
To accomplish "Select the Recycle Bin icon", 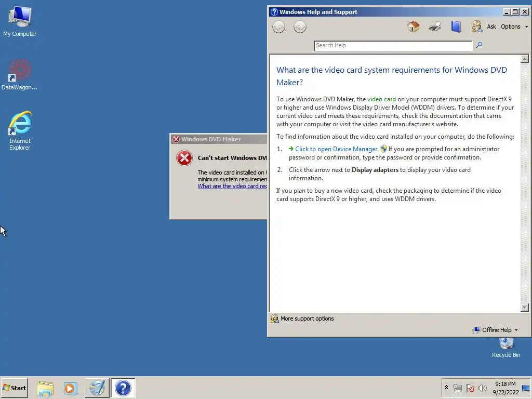I will click(506, 348).
